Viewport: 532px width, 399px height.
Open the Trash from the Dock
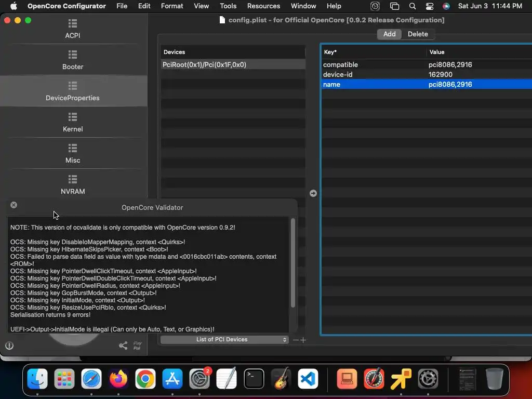point(495,378)
